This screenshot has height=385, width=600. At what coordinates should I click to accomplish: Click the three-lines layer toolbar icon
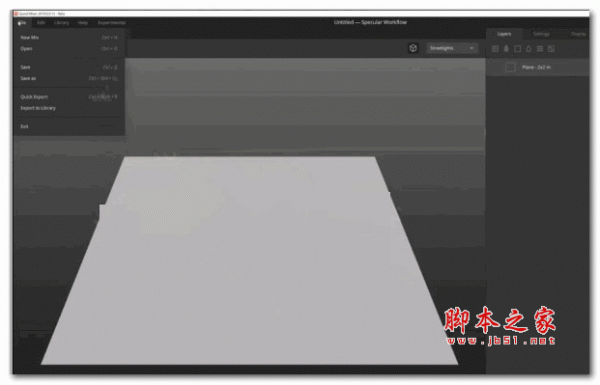click(540, 49)
